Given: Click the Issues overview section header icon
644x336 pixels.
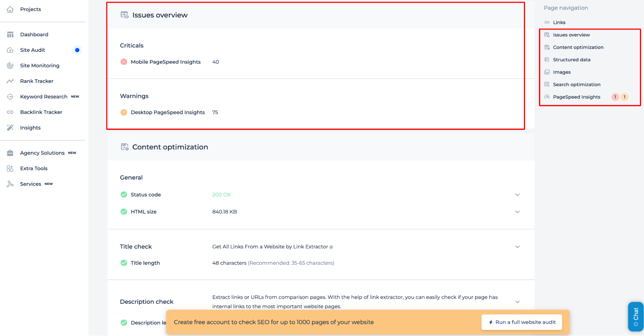Looking at the screenshot, I should pos(124,15).
